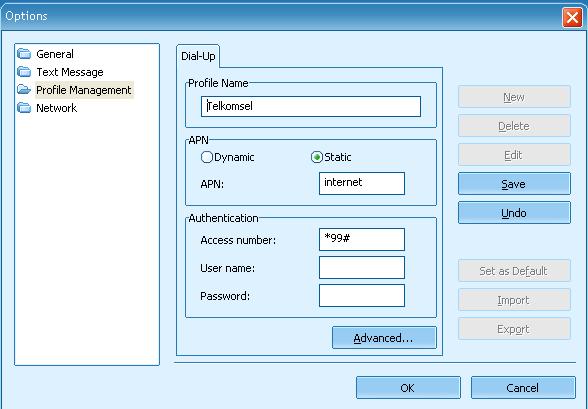The image size is (588, 409).
Task: Select General in the options tree
Action: [55, 54]
